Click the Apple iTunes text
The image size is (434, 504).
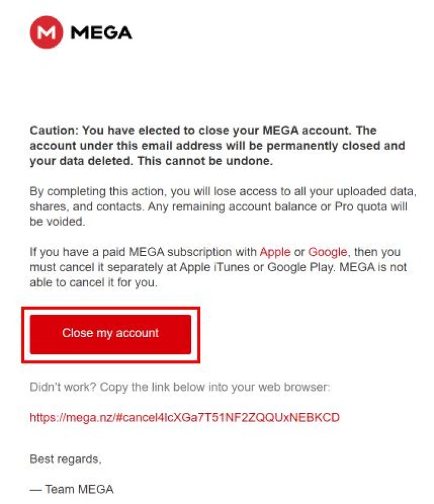[215, 267]
